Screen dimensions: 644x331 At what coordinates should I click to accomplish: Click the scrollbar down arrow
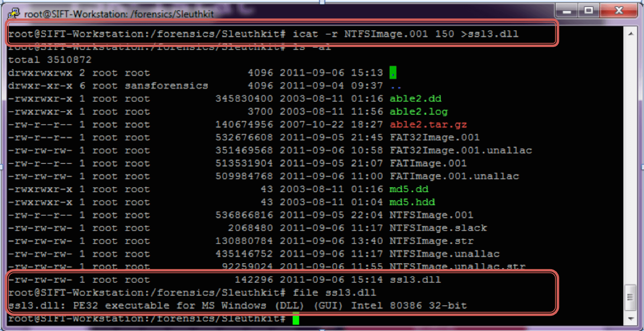[631, 319]
